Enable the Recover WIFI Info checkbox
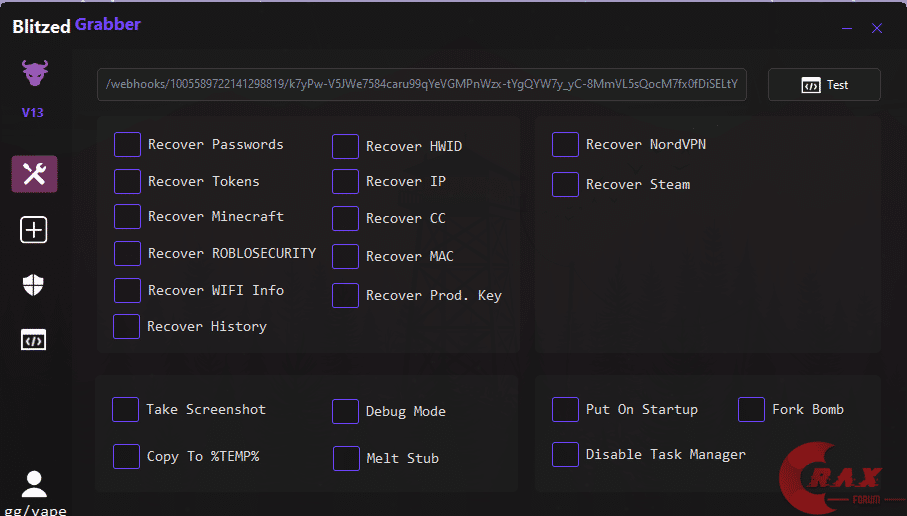 pyautogui.click(x=127, y=291)
